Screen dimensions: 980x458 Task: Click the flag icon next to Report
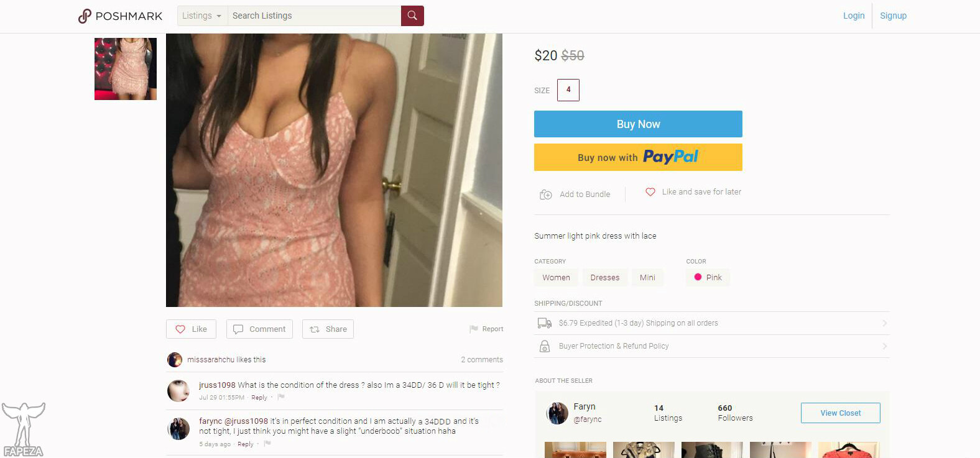(474, 329)
